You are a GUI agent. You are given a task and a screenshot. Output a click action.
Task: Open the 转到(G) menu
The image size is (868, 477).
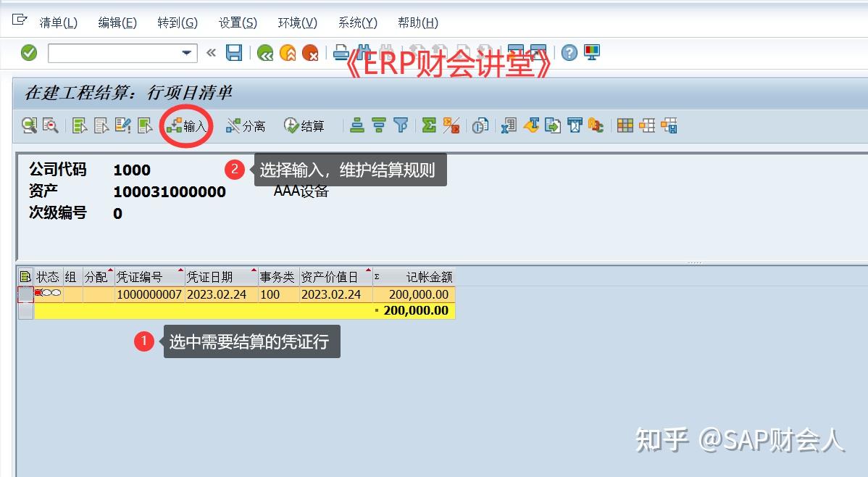tap(178, 22)
